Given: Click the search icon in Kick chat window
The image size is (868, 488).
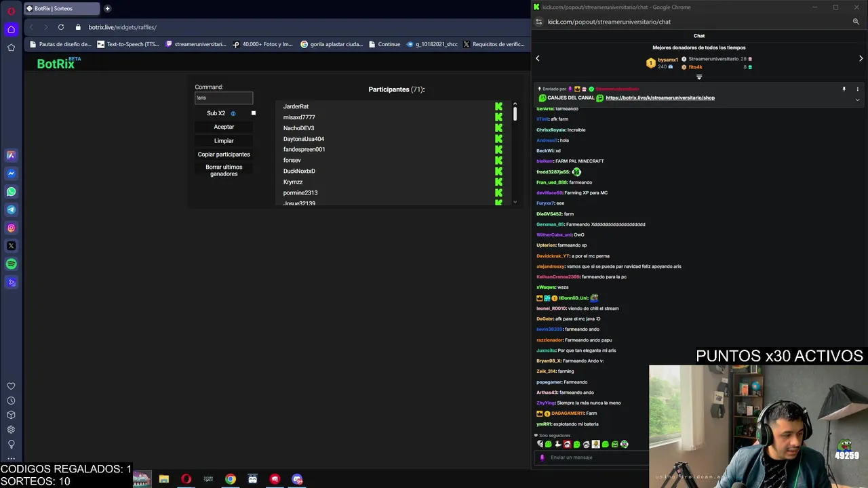Looking at the screenshot, I should [x=856, y=22].
